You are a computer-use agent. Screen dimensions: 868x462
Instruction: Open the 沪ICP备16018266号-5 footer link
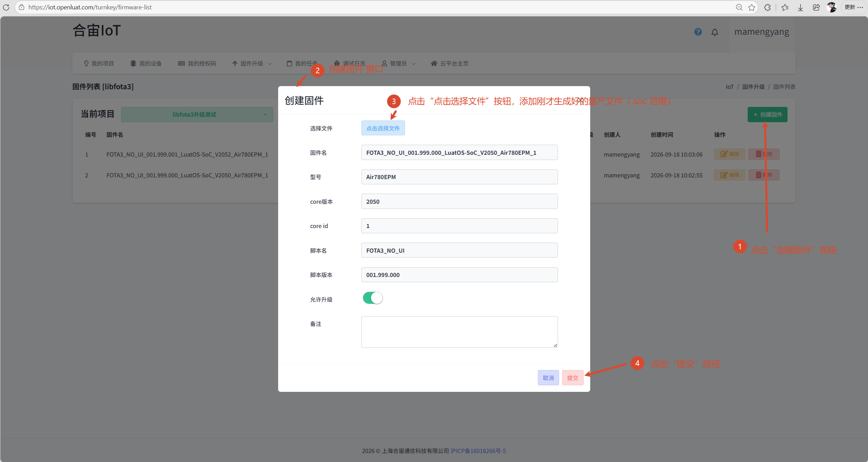[x=478, y=451]
